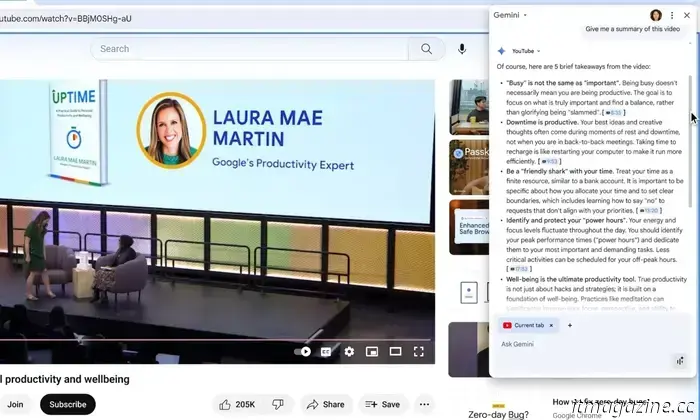Image resolution: width=700 pixels, height=420 pixels.
Task: Add another tab with the plus button
Action: [570, 325]
